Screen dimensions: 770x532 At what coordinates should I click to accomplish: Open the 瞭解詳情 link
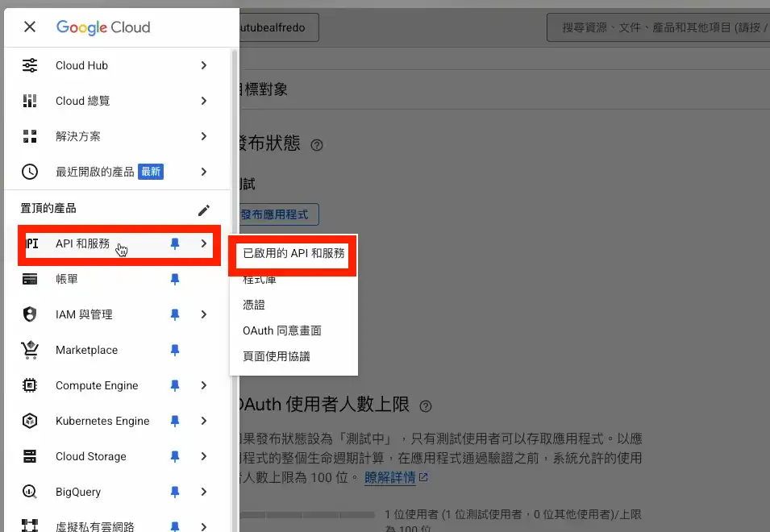click(390, 477)
